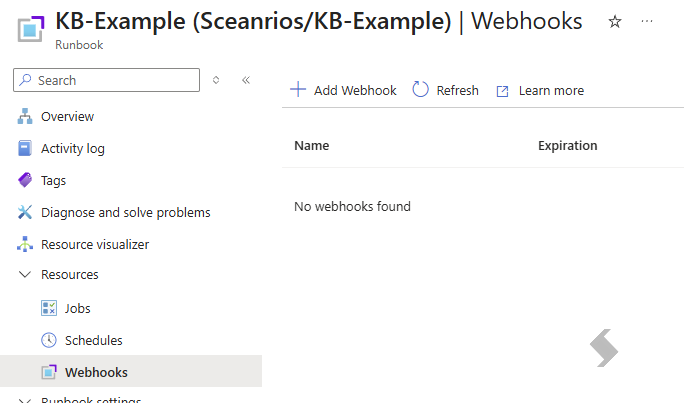Click the sidebar Search field
The width and height of the screenshot is (684, 403).
pyautogui.click(x=106, y=80)
